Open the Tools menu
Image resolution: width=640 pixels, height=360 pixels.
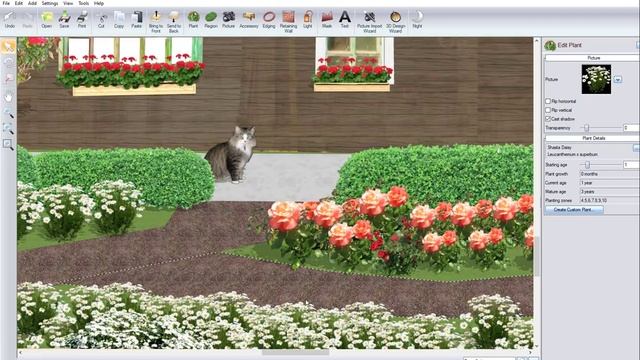[x=84, y=3]
